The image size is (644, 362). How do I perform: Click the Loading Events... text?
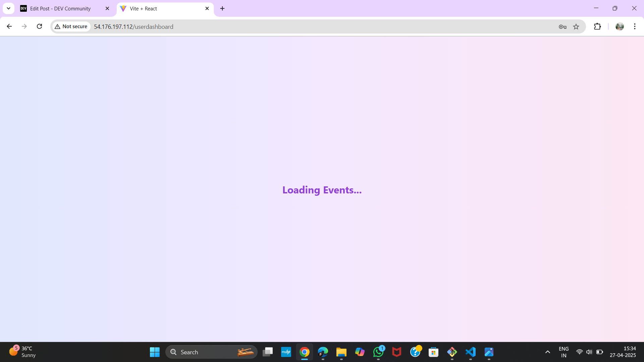click(322, 190)
